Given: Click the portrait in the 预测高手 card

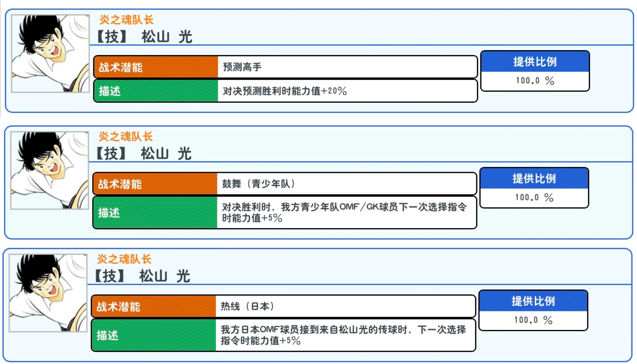Looking at the screenshot, I should click(x=50, y=54).
